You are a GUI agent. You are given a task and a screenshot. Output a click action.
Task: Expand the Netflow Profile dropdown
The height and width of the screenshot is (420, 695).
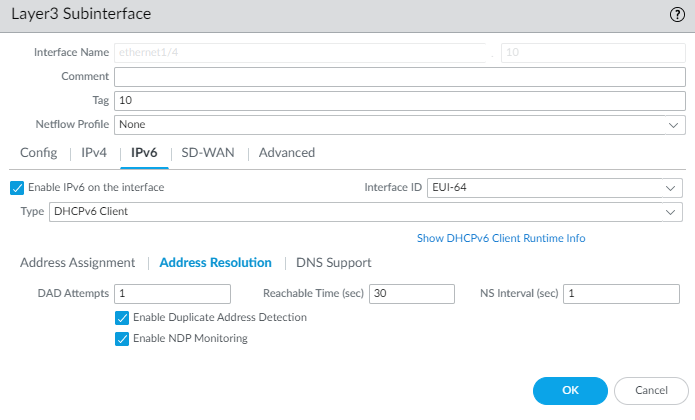pyautogui.click(x=400, y=125)
